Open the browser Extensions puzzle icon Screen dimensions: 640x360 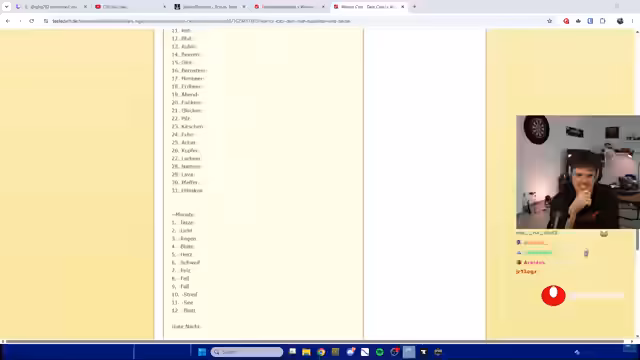tap(603, 21)
